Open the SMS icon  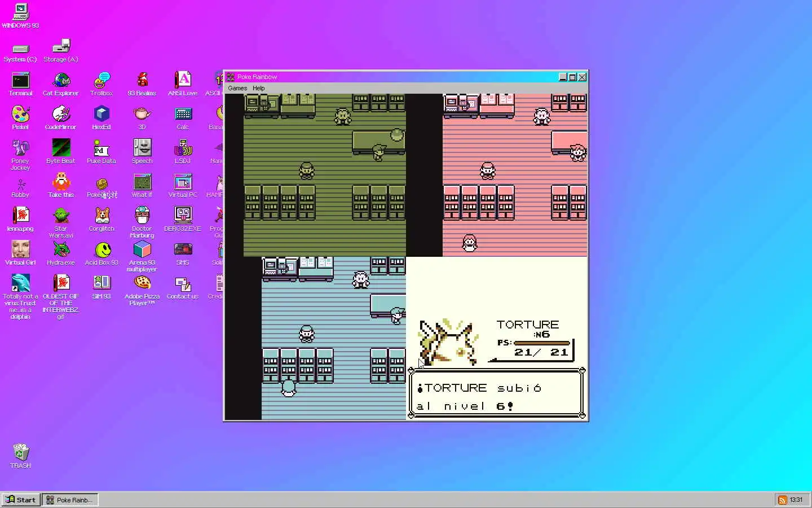(183, 253)
